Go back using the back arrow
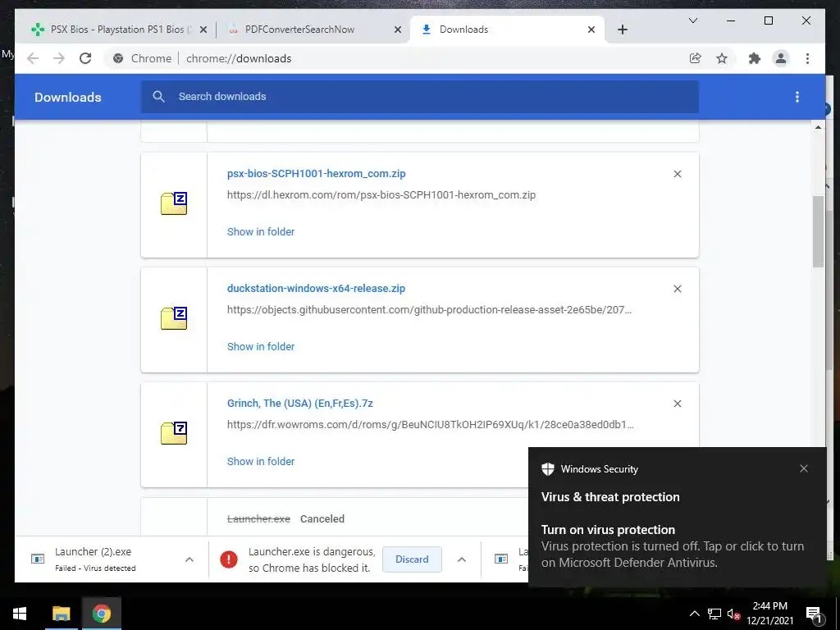Screen dimensions: 840x630 pyautogui.click(x=33, y=58)
